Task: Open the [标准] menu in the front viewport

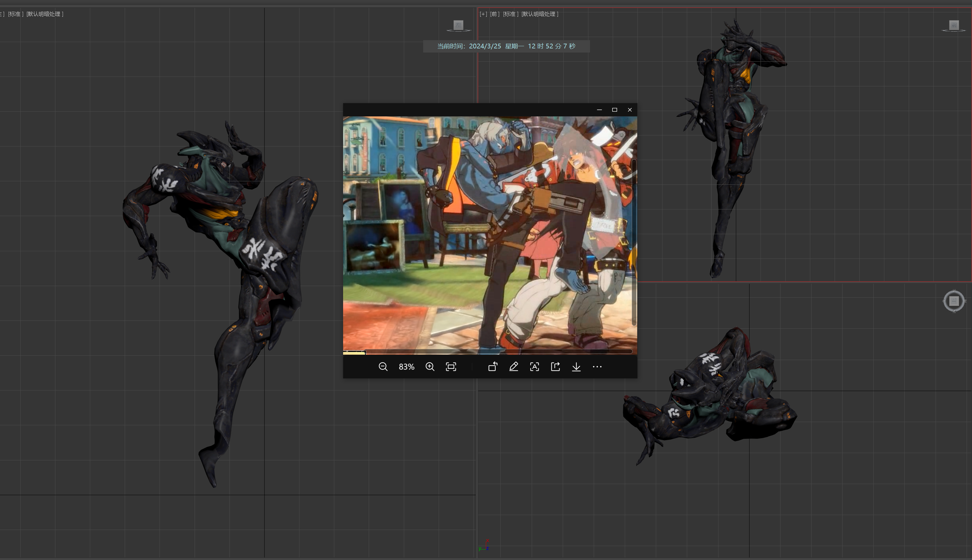Action: click(511, 14)
